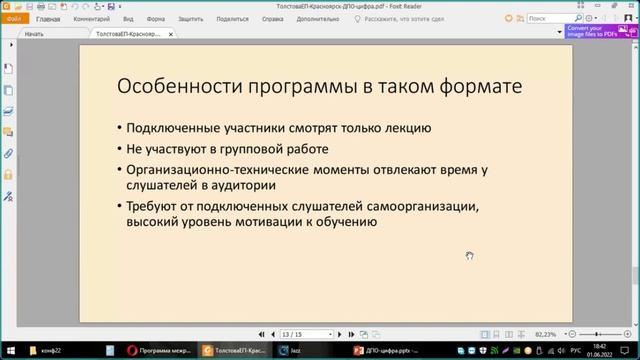The width and height of the screenshot is (640, 360).
Task: Click the volume speaker tray icon
Action: [561, 351]
